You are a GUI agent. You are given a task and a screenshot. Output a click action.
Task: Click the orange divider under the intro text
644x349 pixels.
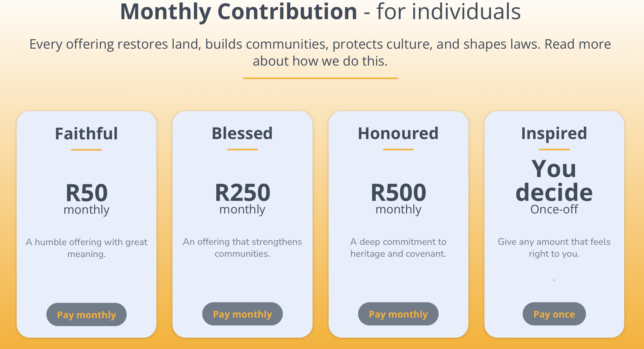(x=320, y=78)
